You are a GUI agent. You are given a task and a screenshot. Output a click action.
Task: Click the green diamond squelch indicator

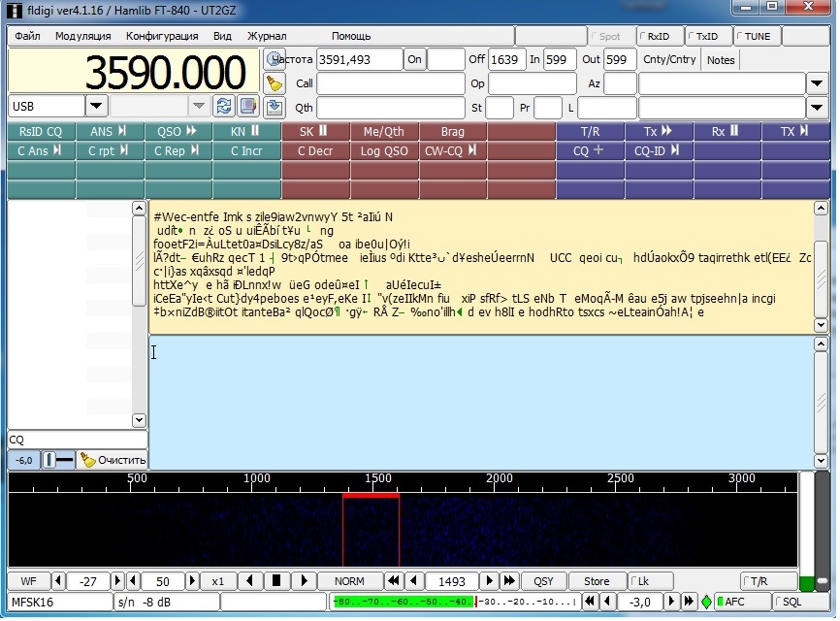click(x=706, y=603)
